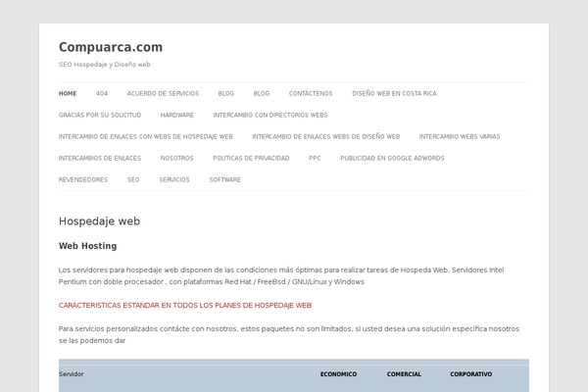
Task: Select the standalone SEO navigation menu item
Action: 133,179
